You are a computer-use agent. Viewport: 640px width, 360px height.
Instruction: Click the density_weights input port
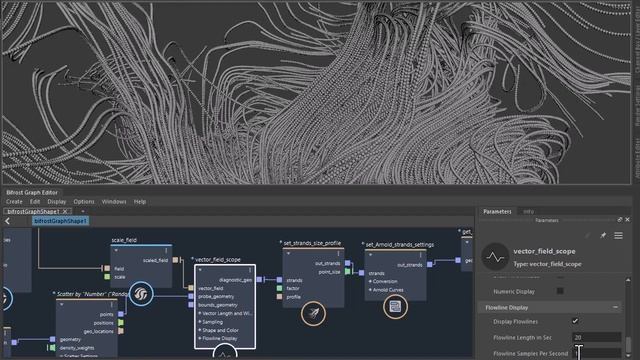(x=52, y=348)
